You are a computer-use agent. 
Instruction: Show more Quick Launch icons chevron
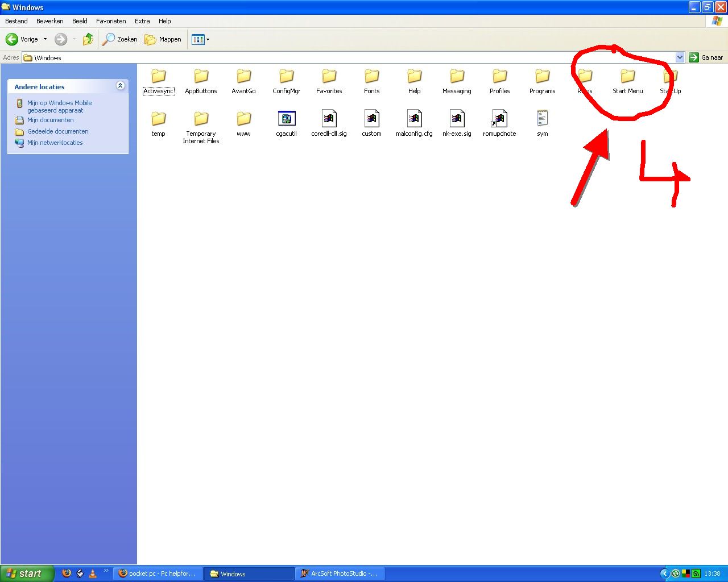click(x=106, y=571)
